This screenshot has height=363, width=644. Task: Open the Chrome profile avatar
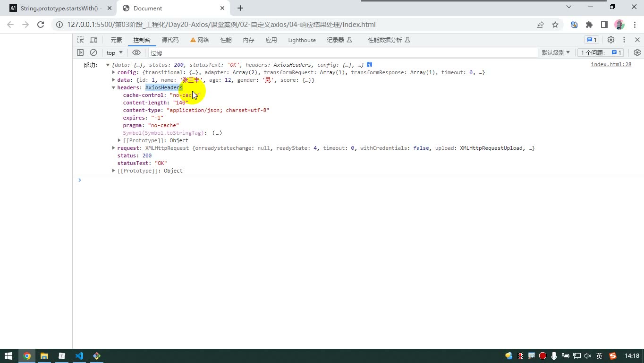pos(619,25)
